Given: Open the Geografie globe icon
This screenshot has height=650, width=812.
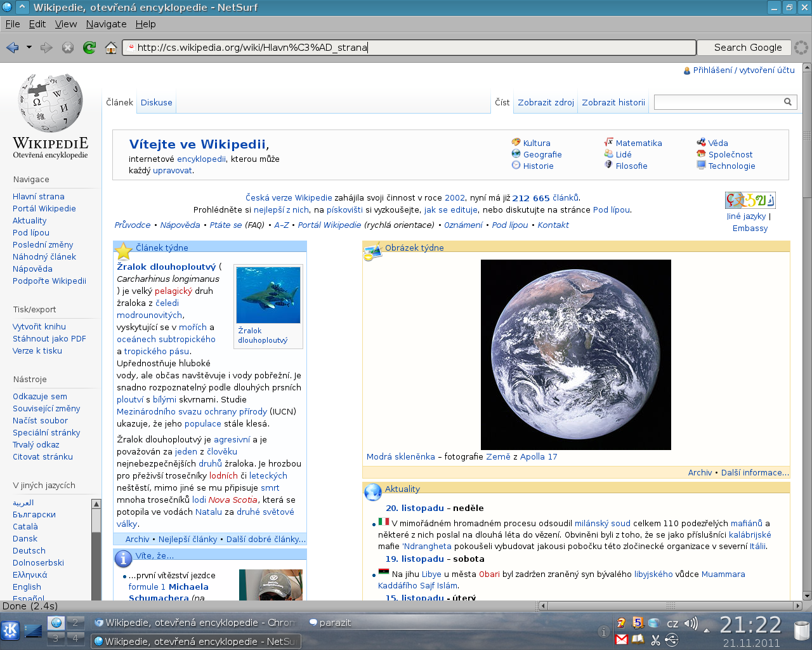Looking at the screenshot, I should (x=516, y=154).
